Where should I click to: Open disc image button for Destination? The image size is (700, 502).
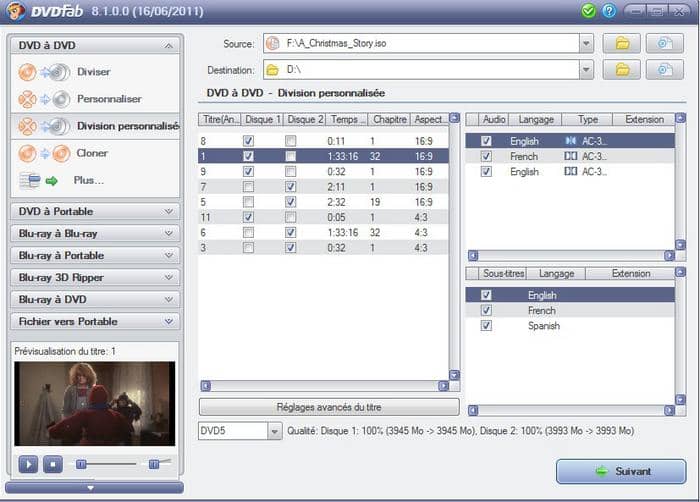coord(664,70)
